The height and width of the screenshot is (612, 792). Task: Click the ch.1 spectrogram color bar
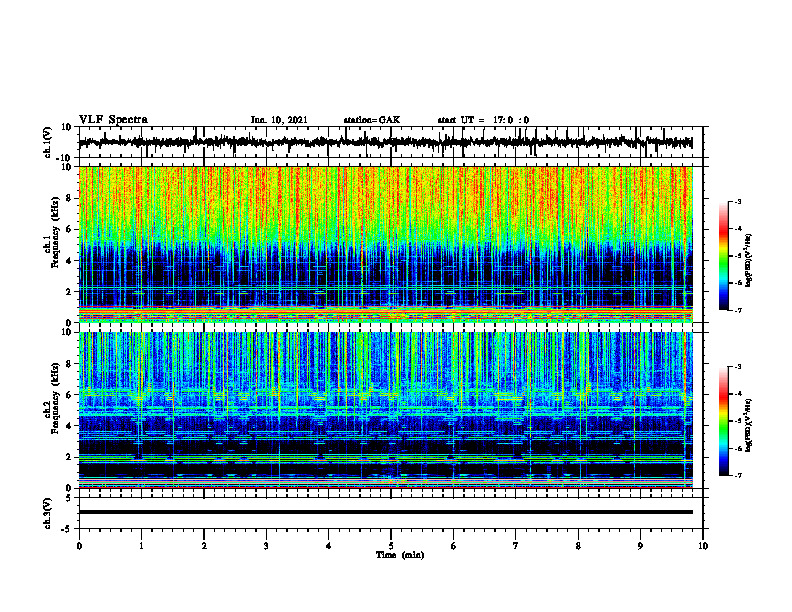[x=724, y=256]
